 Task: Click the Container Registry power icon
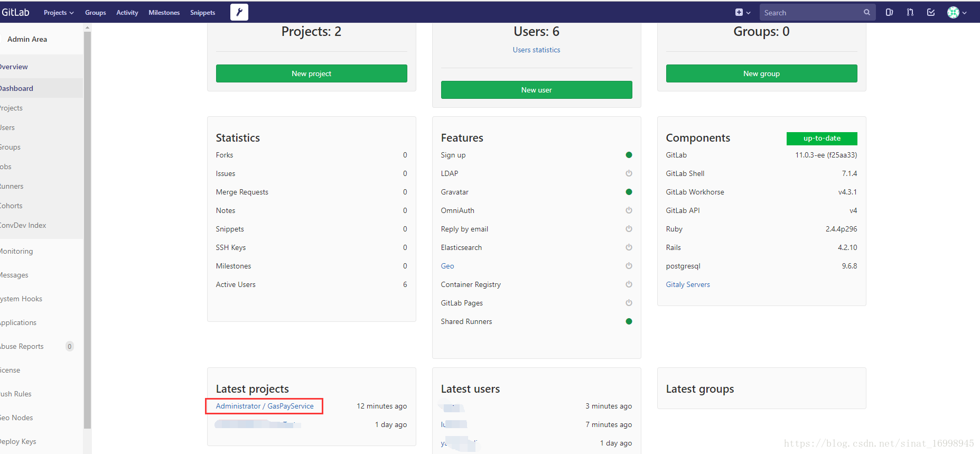(x=629, y=284)
